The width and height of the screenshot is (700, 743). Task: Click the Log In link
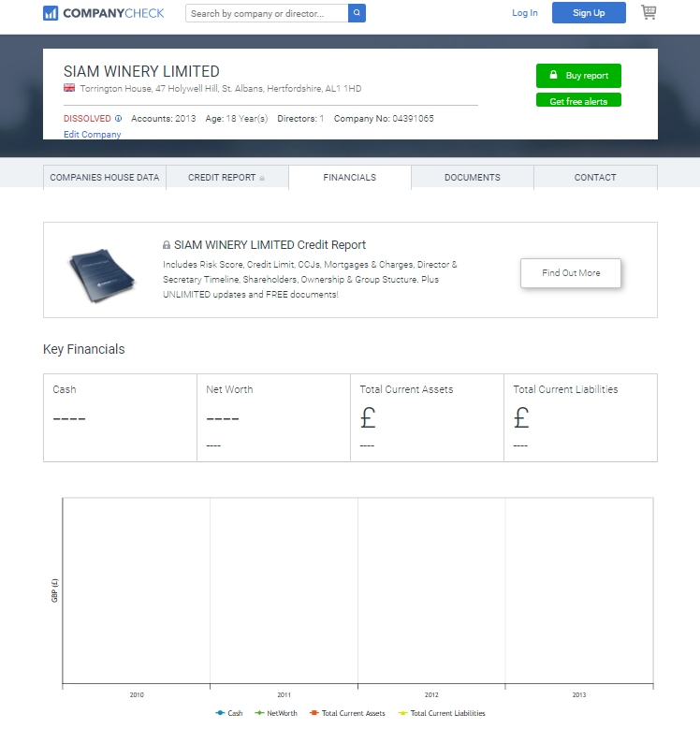(525, 13)
